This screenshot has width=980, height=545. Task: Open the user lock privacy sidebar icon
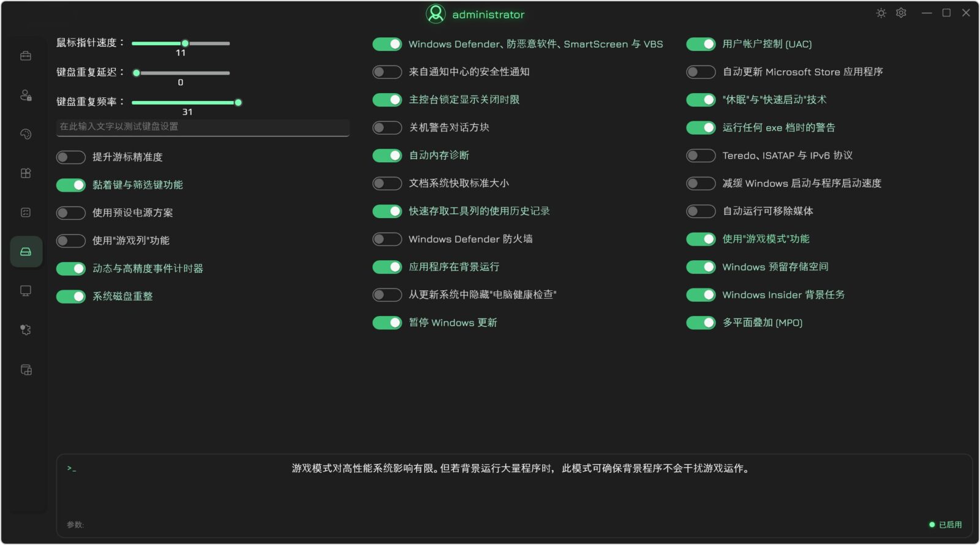(x=26, y=95)
